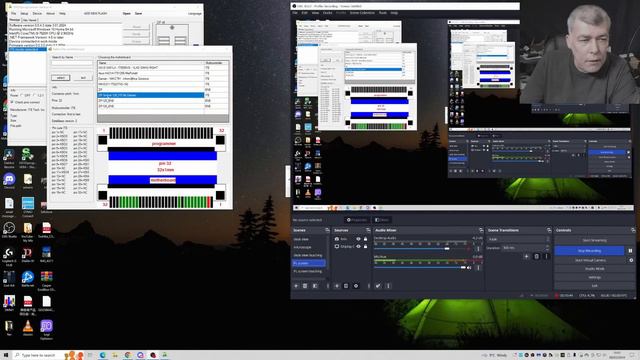Screen dimensions: 640x360
Task: Open Desktop Audio options three-dot menu
Action: coord(478,248)
